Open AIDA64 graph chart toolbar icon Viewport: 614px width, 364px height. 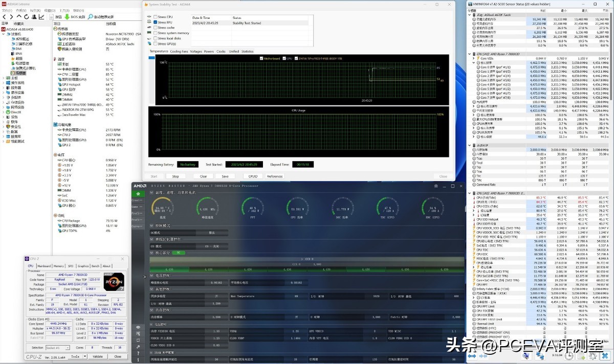click(x=41, y=17)
